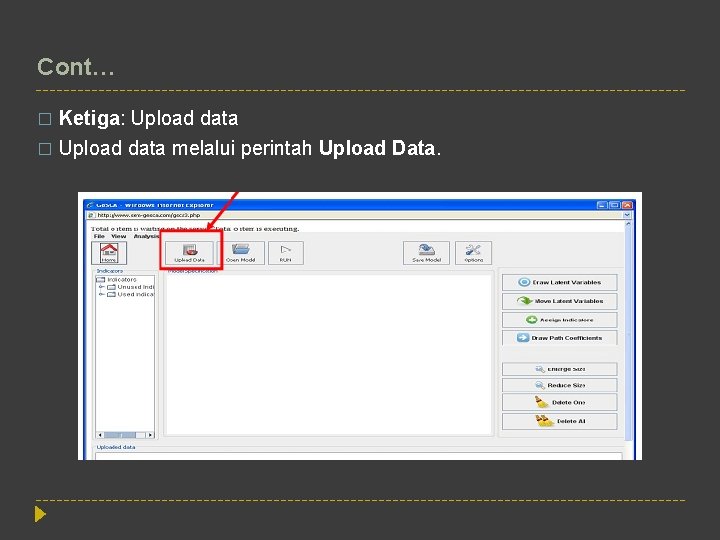
Task: Close the Internet Explorer window
Action: pos(627,205)
